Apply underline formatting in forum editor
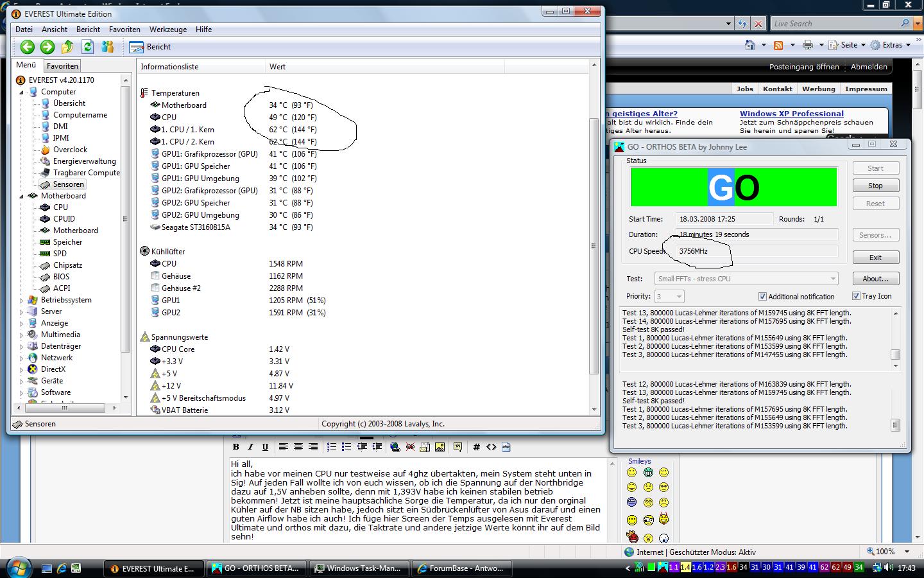The image size is (924, 578). pos(264,447)
